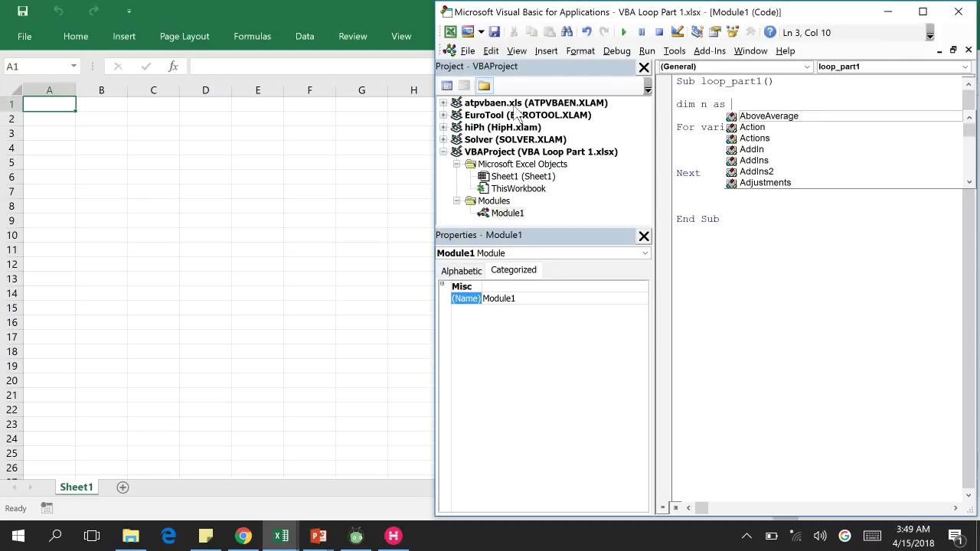Click the Break pause icon in VBA toolbar
The width and height of the screenshot is (980, 551).
pos(642,32)
